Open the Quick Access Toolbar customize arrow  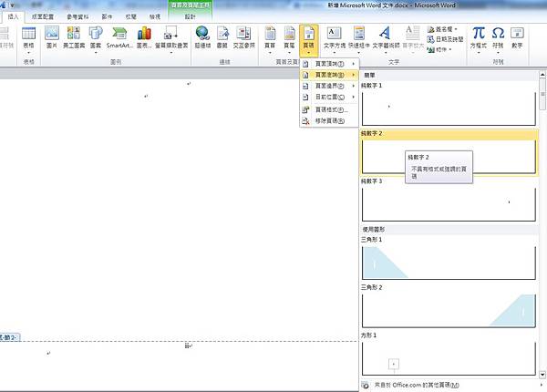[x=12, y=5]
